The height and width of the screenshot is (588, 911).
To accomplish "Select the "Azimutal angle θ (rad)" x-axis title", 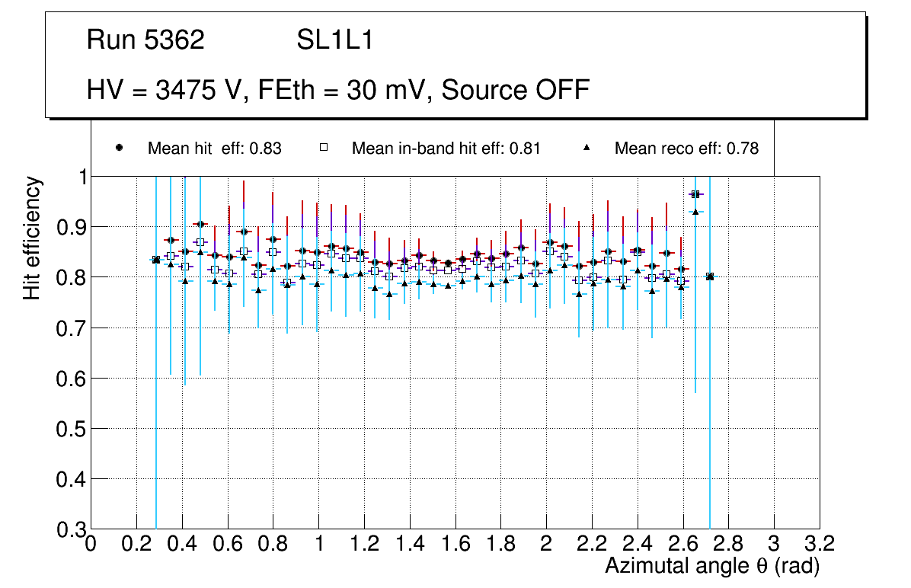I will (x=713, y=567).
